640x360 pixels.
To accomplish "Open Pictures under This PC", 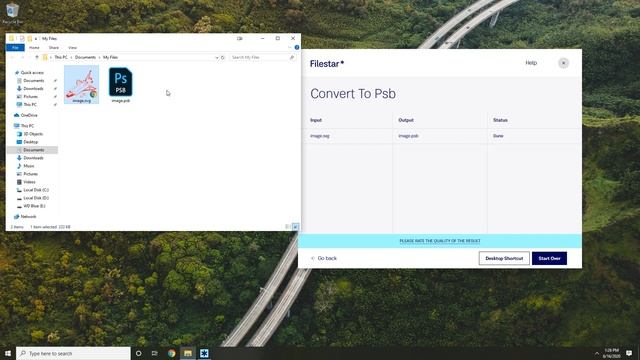I will click(x=31, y=174).
